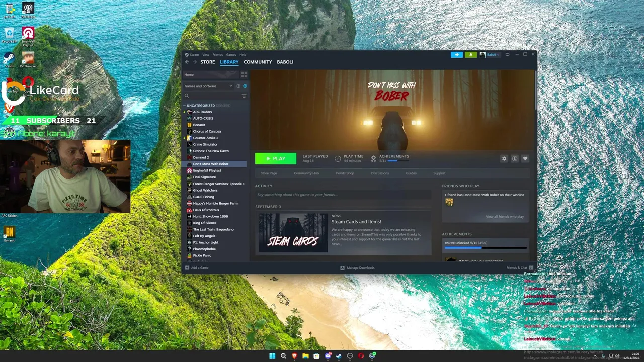Toggle ready-to-play filter icon

point(245,86)
